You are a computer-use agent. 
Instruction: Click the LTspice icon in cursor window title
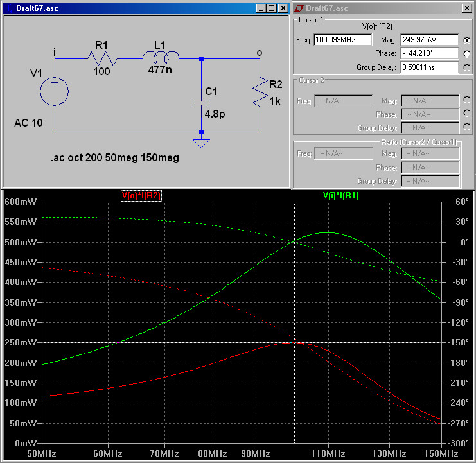tap(299, 8)
